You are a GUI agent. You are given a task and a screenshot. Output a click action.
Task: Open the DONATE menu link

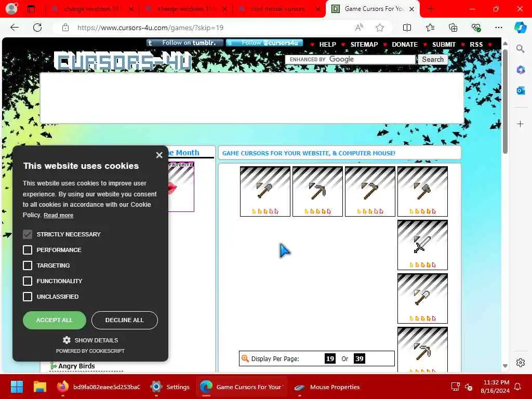[404, 45]
